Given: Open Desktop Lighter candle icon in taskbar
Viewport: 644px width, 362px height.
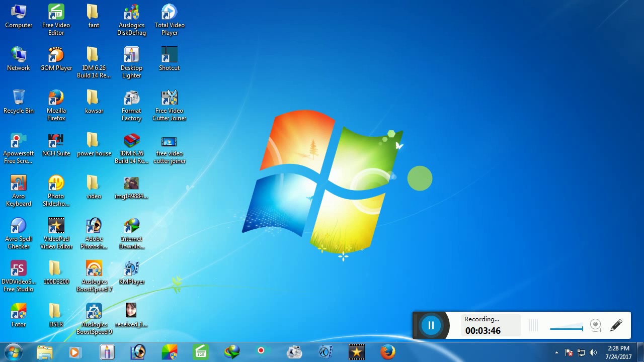Looking at the screenshot, I should (107, 352).
